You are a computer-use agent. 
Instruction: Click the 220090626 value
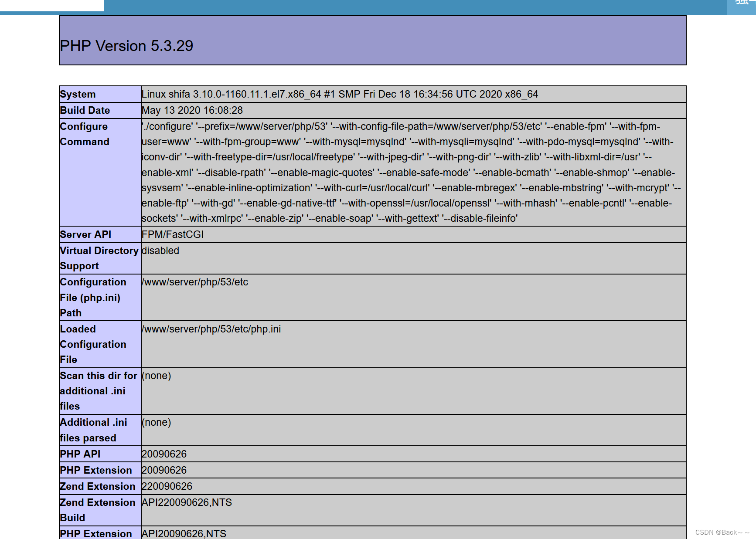click(x=167, y=486)
